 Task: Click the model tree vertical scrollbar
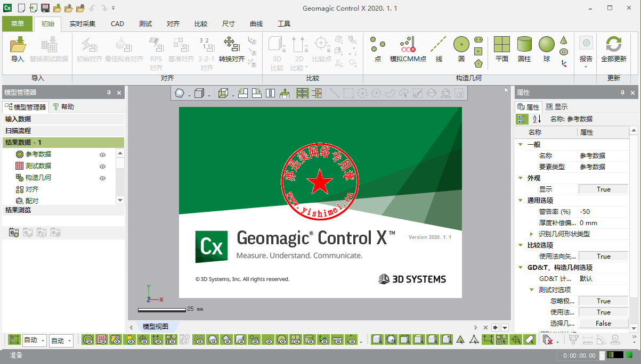click(x=120, y=177)
